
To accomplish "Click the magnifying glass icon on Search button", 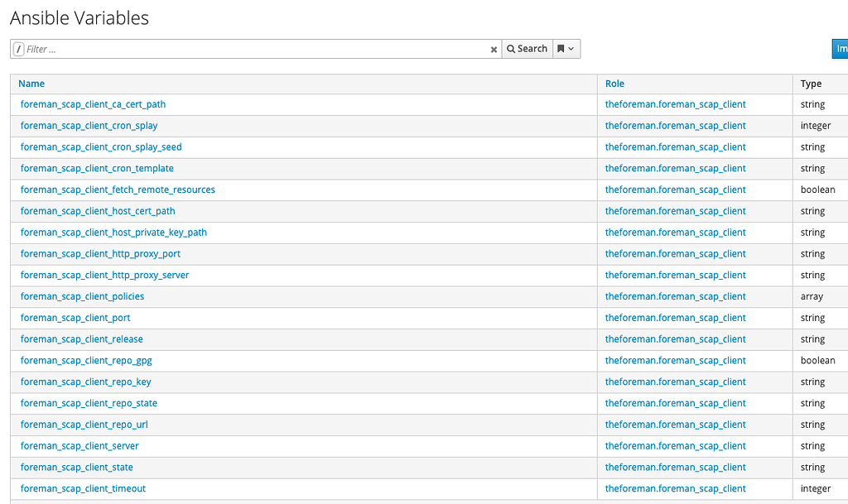I will click(513, 49).
